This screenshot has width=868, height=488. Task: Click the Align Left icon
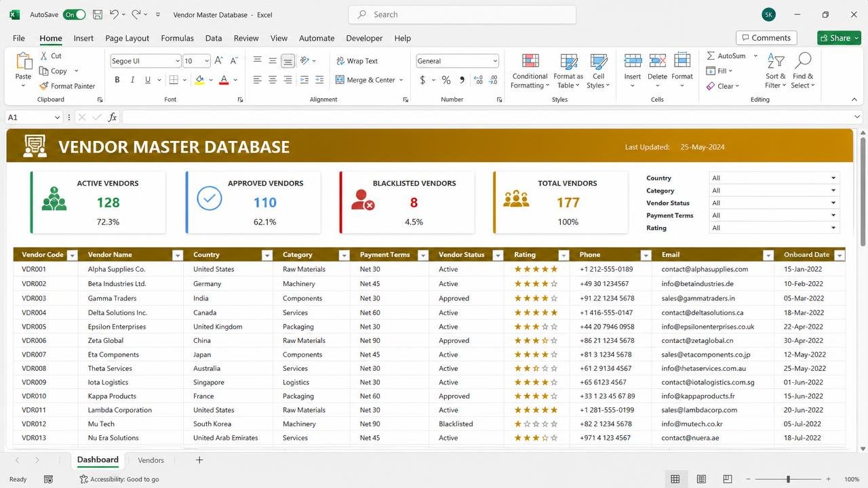pyautogui.click(x=257, y=80)
